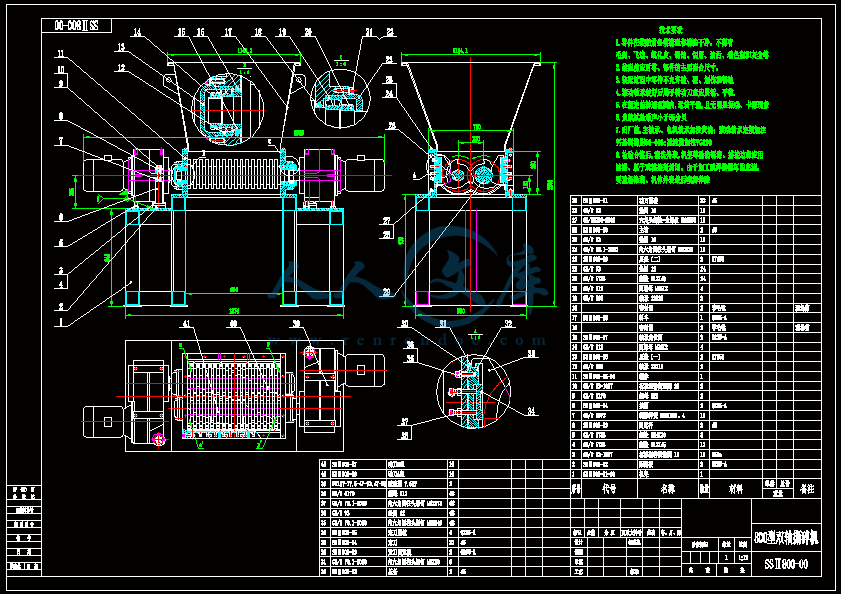Select the 800型双轴撕碎机 title text

786,537
